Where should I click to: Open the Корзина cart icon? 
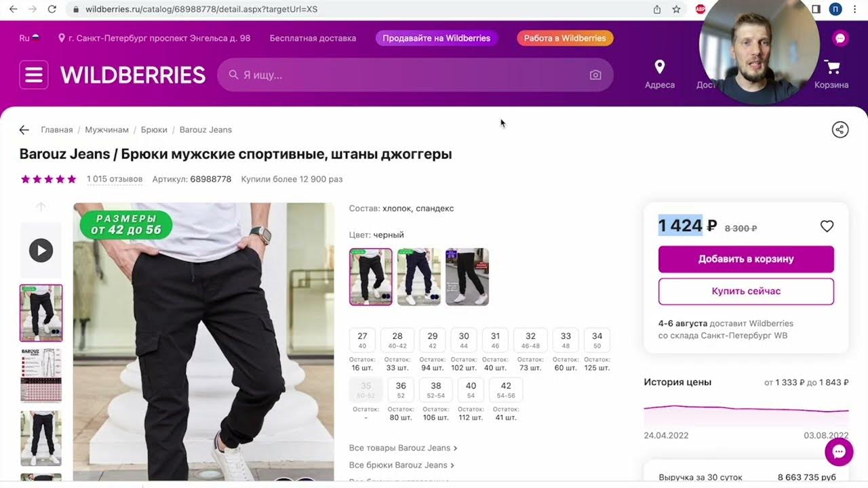click(x=832, y=67)
